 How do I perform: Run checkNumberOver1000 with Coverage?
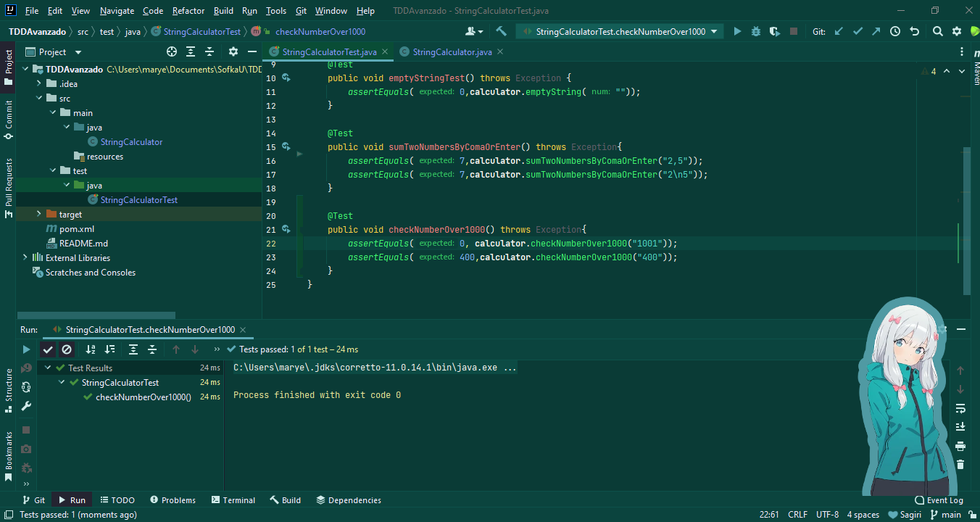click(x=774, y=32)
